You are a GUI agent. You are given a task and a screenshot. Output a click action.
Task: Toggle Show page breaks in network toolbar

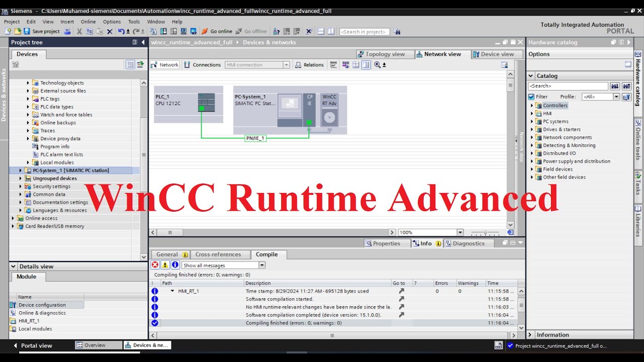click(x=356, y=65)
